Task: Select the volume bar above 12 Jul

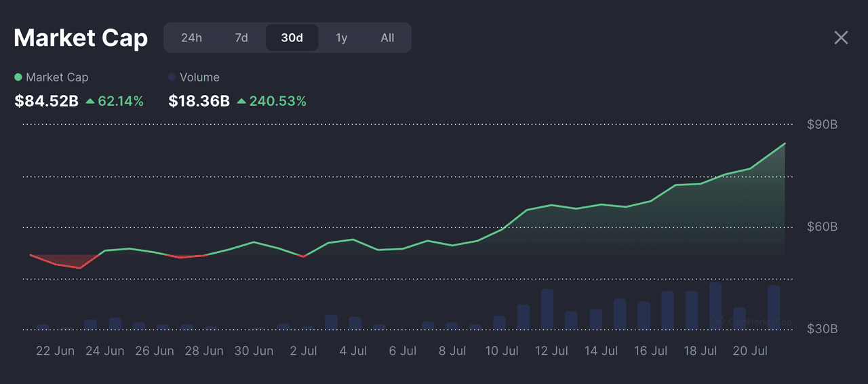Action: [547, 309]
